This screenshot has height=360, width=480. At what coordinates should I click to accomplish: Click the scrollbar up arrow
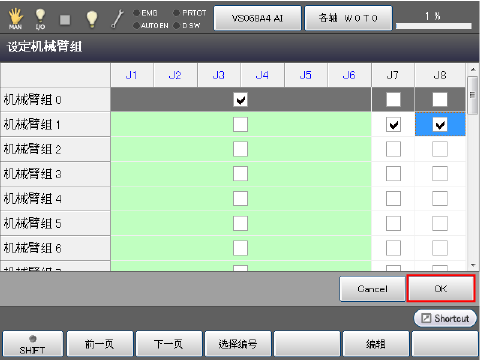pyautogui.click(x=473, y=69)
